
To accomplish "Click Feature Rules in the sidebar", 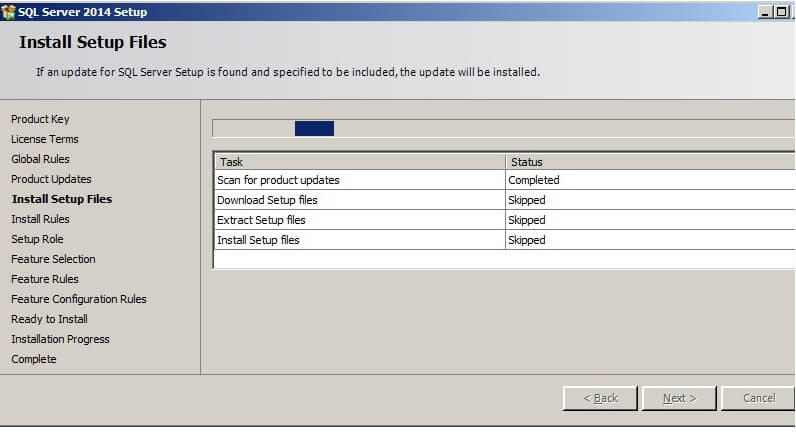I will pyautogui.click(x=45, y=279).
